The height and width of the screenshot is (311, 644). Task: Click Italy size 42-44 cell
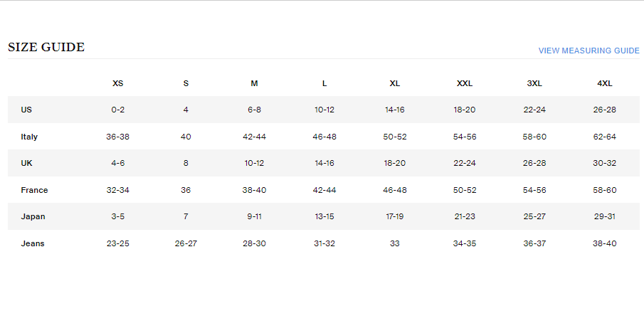[254, 137]
